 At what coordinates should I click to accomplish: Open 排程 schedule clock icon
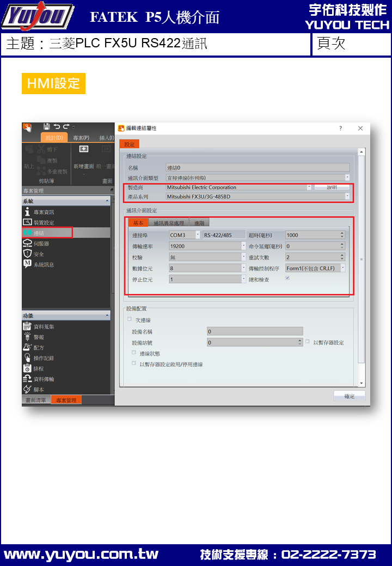tap(27, 368)
